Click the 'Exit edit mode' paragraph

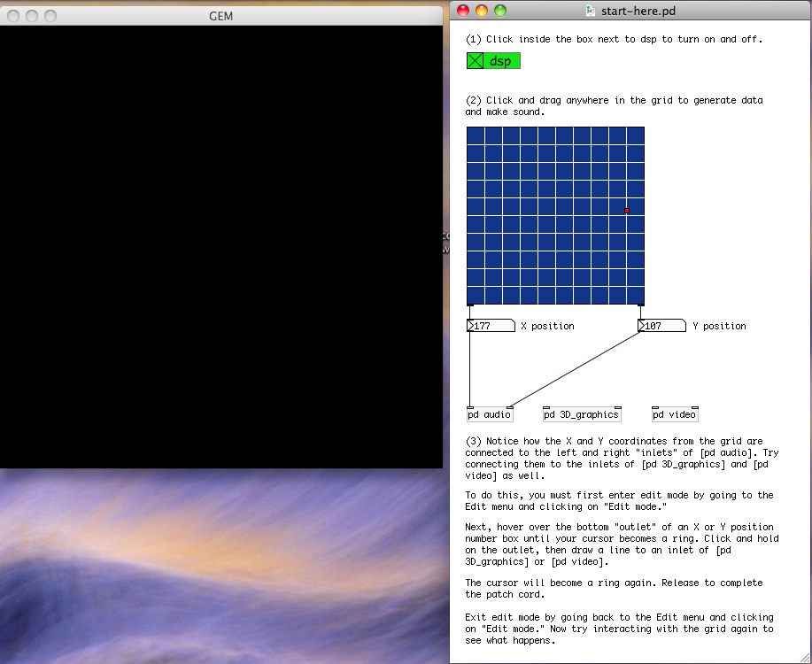pos(619,629)
